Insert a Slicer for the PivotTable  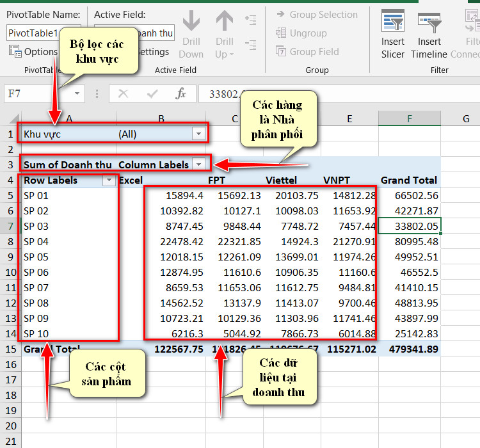click(393, 34)
